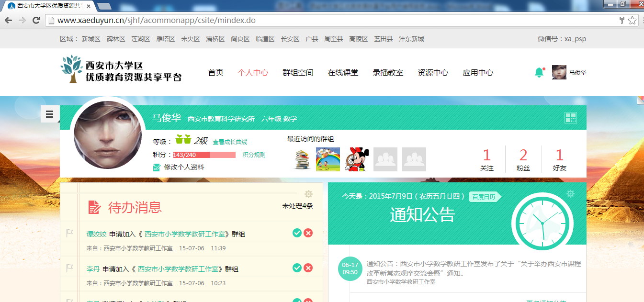The height and width of the screenshot is (302, 644).
Task: Open the Minnie Mouse group icon
Action: tap(357, 159)
